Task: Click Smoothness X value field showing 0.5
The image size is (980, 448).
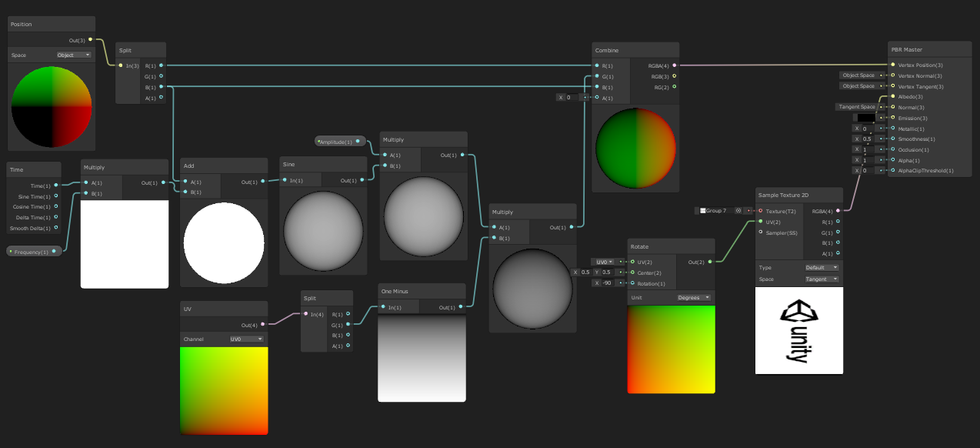Action: 867,139
